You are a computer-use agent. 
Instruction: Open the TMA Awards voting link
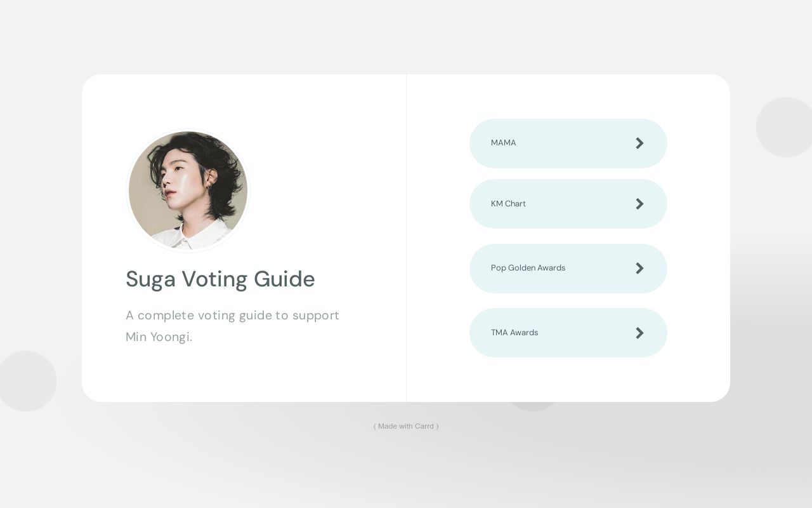click(568, 333)
